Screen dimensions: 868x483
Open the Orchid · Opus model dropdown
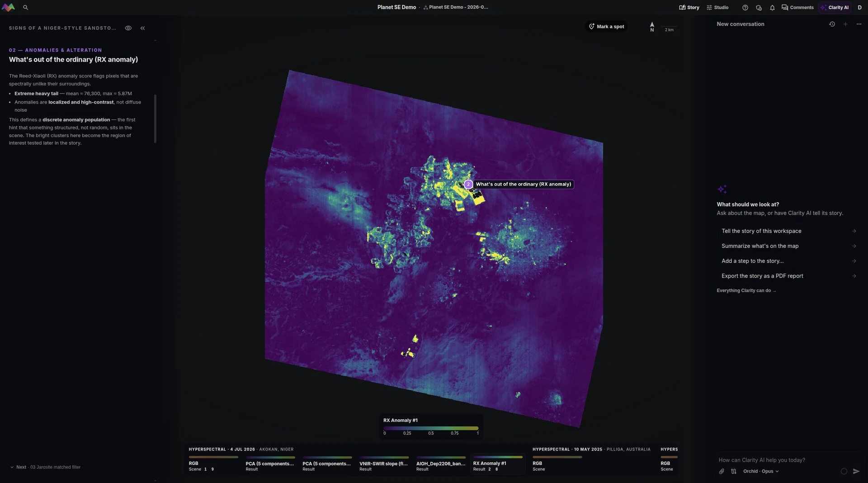click(x=761, y=471)
